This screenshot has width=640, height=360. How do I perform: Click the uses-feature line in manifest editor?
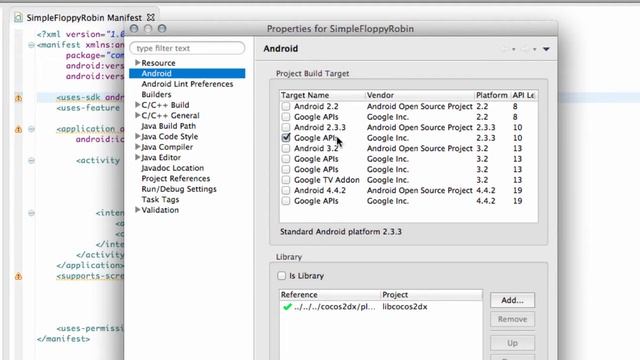tap(88, 108)
